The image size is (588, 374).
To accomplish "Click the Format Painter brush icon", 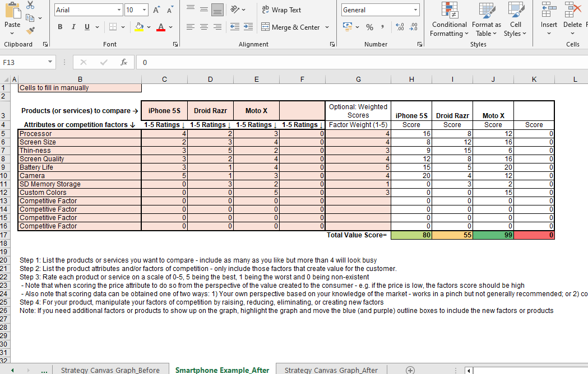I will point(30,30).
